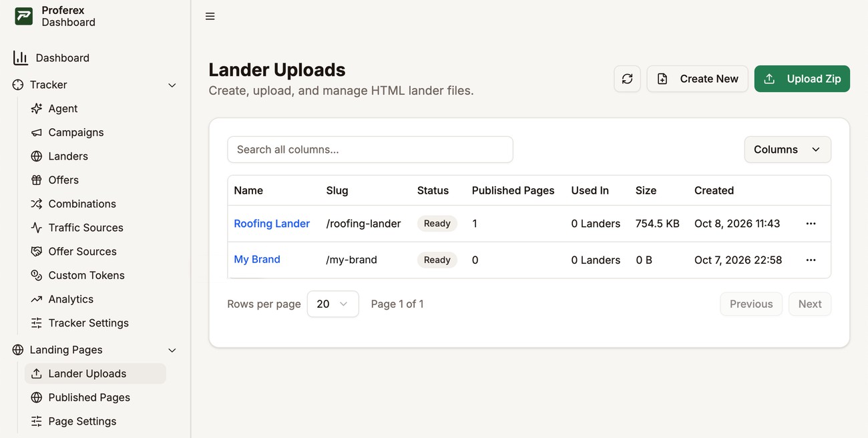Screen dimensions: 868x438
Task: Click the Previous page button
Action: (751, 304)
